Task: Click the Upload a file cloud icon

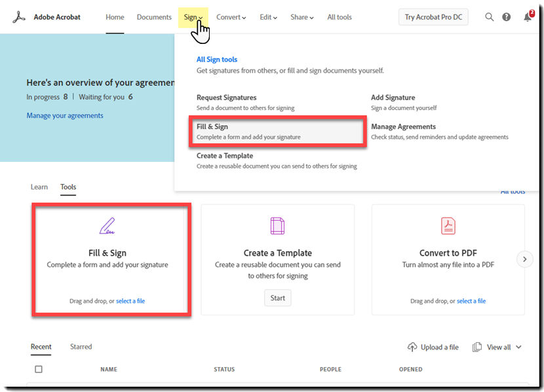Action: coord(412,347)
